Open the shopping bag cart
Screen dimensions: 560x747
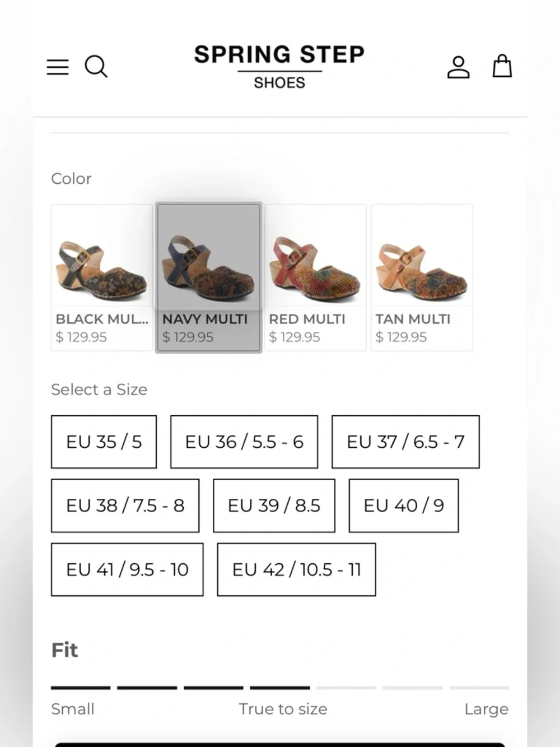[x=502, y=66]
